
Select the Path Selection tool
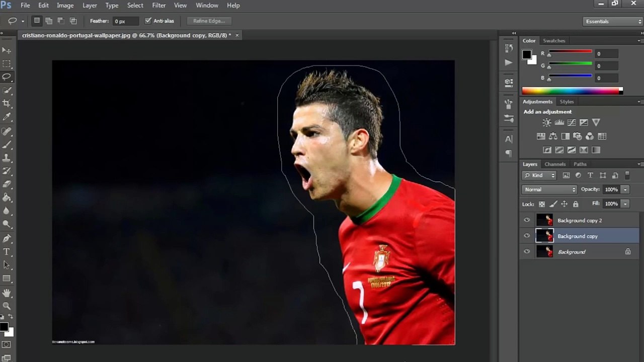point(7,265)
